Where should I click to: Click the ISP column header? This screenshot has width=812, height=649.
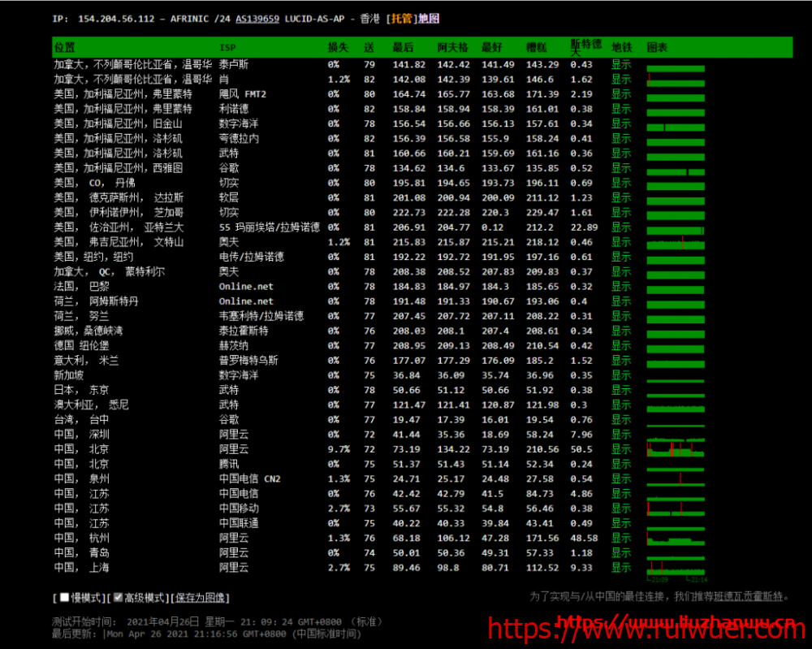tap(227, 47)
